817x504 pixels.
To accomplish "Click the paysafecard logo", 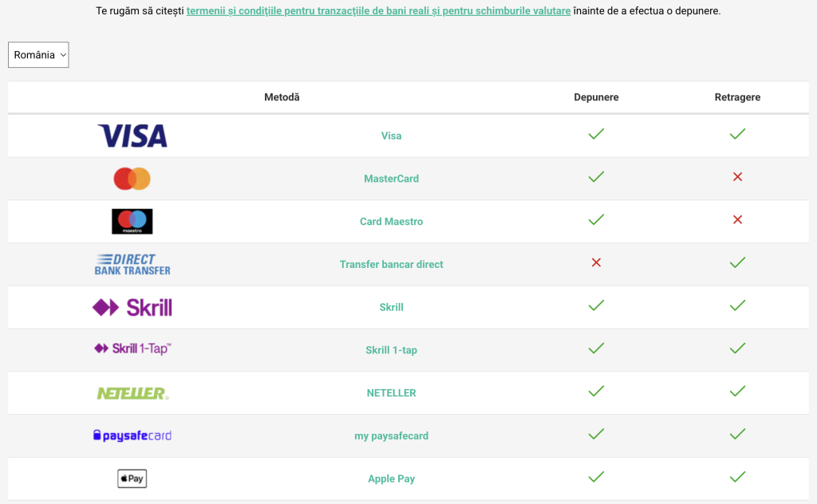I will click(x=132, y=435).
